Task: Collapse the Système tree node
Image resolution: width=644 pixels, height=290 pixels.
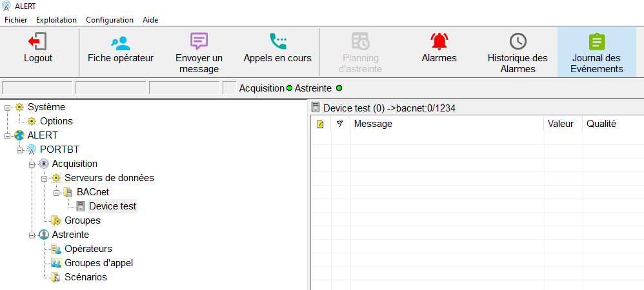Action: [x=7, y=107]
